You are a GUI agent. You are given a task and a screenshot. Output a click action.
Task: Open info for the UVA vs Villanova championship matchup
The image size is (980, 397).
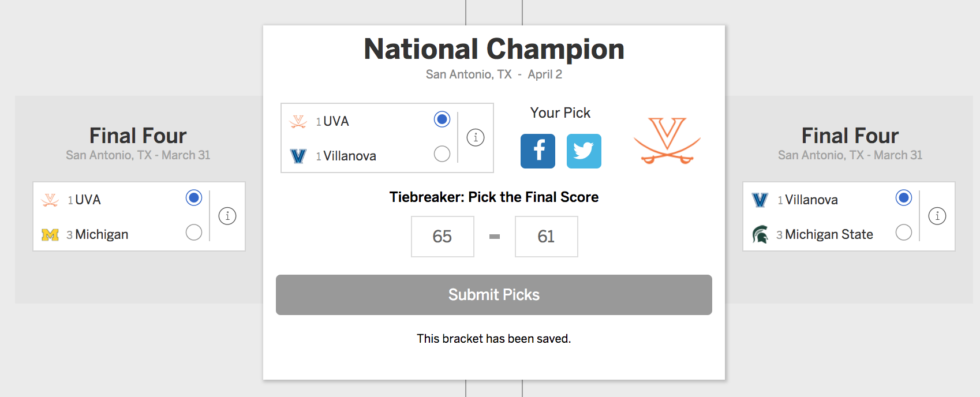click(475, 137)
